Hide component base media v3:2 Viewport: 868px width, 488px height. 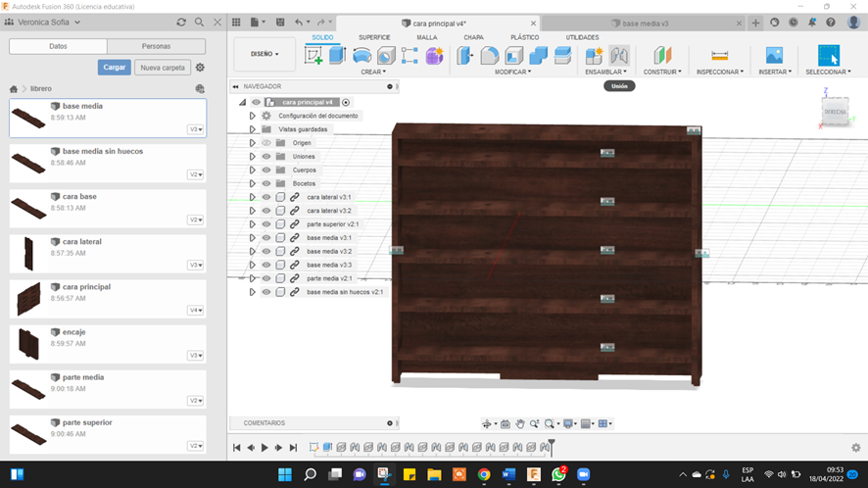(266, 252)
